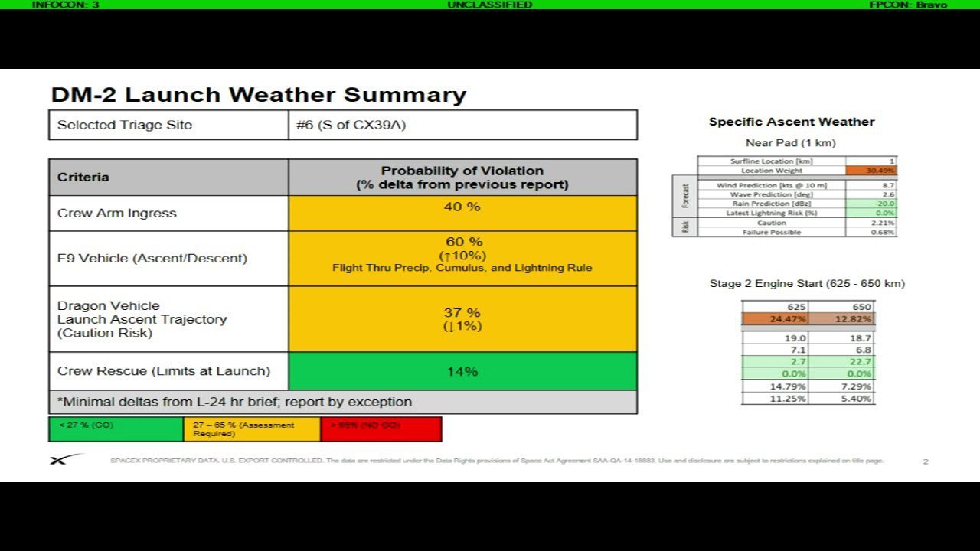Click the green '< 27 % (GO)' legend swatch
The image size is (980, 551).
click(116, 429)
